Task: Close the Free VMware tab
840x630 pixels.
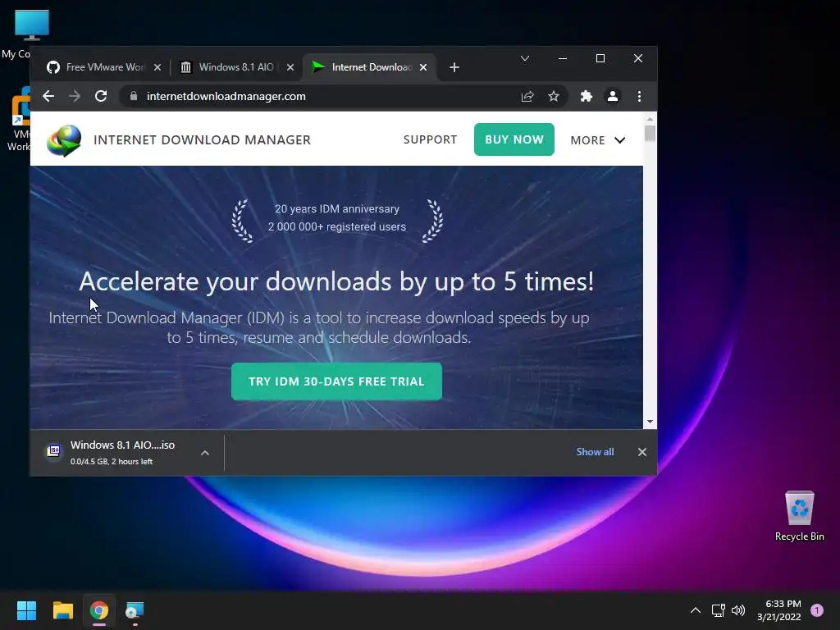Action: (x=157, y=67)
